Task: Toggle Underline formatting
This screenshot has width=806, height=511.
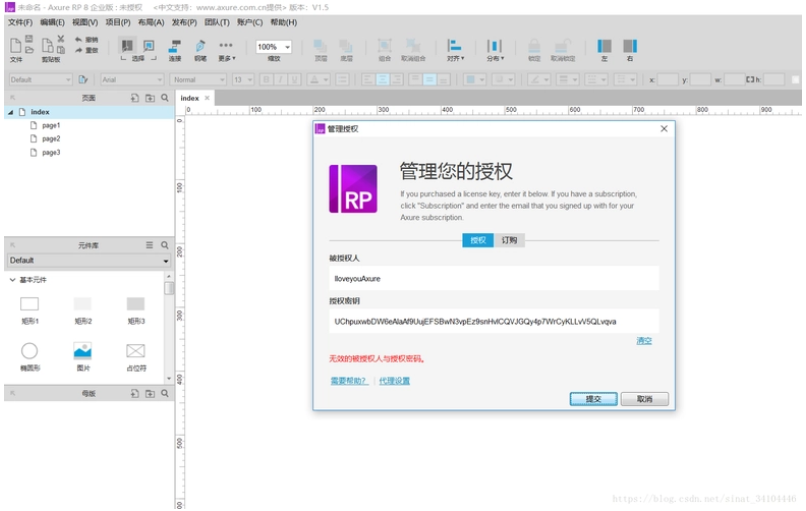Action: pos(295,80)
